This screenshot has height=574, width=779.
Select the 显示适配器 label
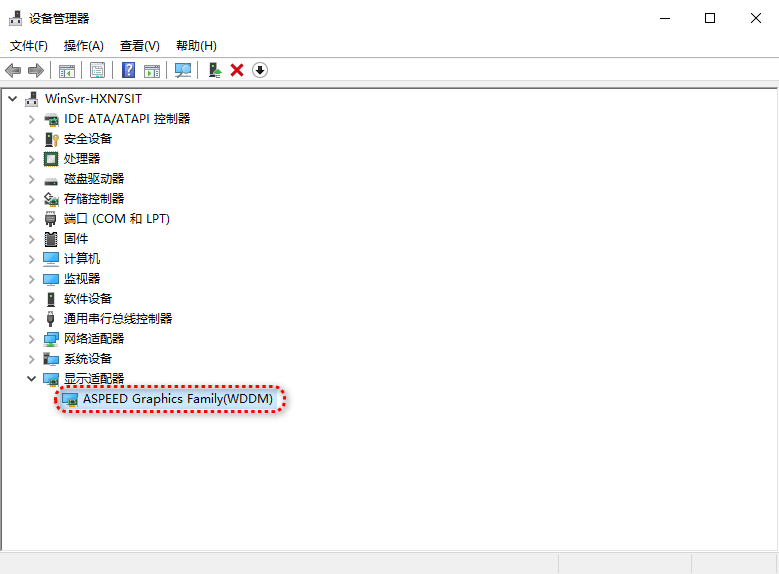(x=94, y=378)
